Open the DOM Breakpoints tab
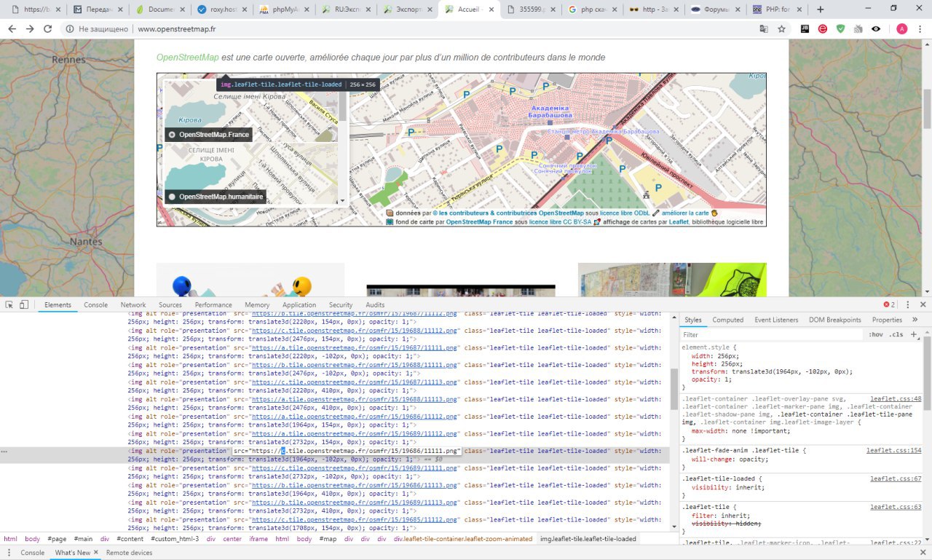 click(834, 320)
